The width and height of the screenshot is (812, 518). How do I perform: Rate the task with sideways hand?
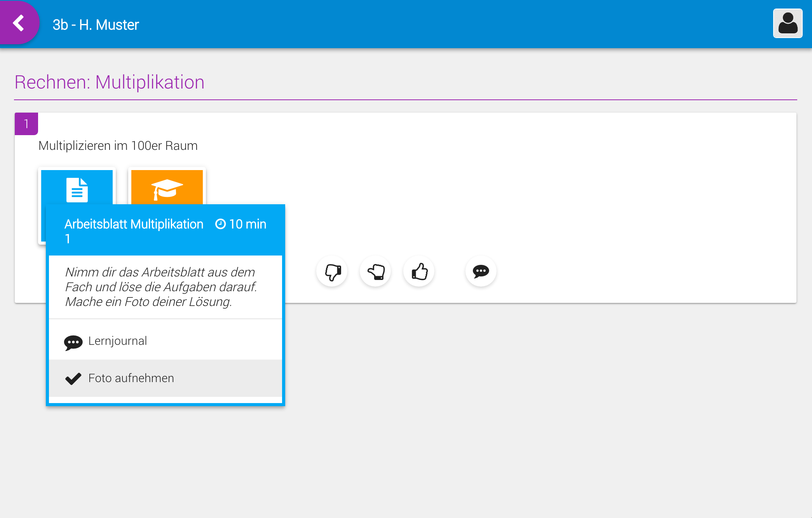pos(376,271)
